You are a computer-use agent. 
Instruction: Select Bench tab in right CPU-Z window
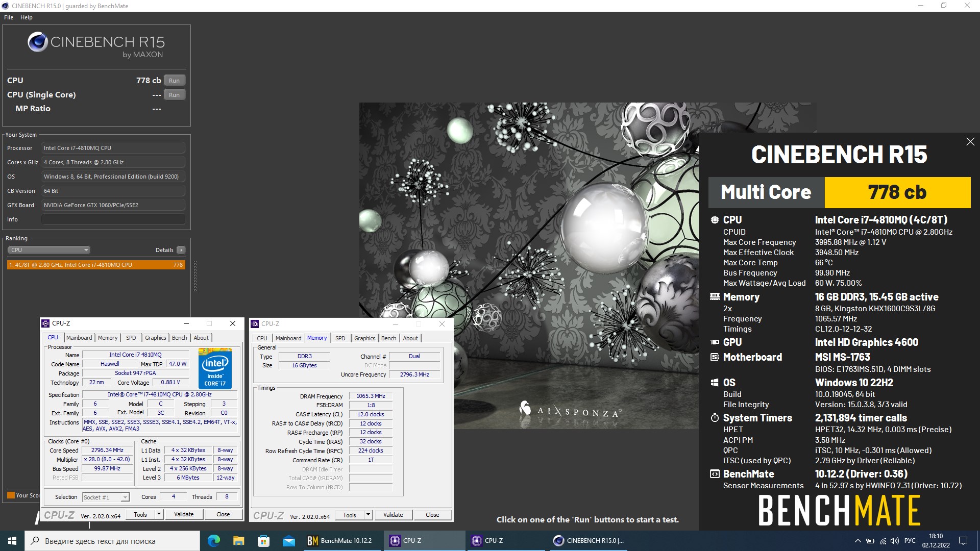[x=388, y=338]
